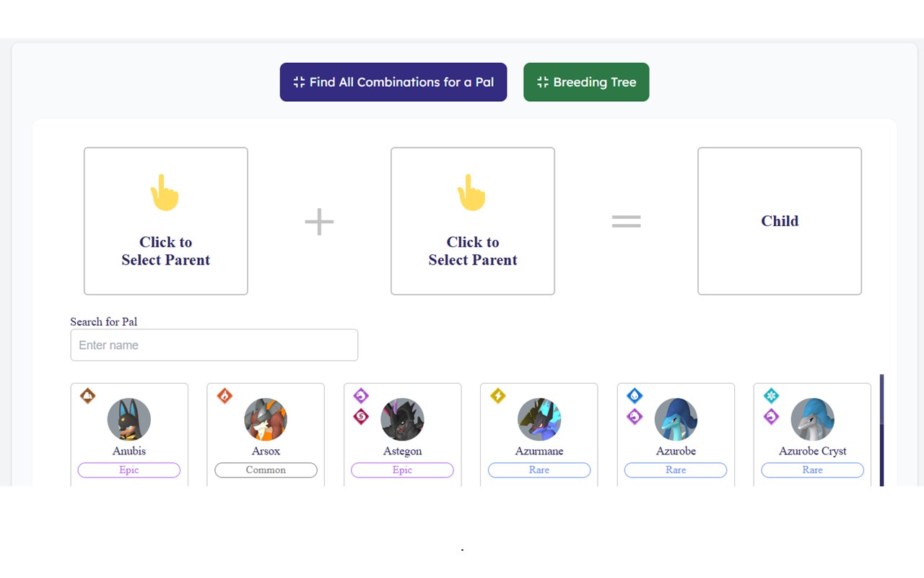Click Anubis ground element icon
This screenshot has width=924, height=578.
[x=87, y=396]
